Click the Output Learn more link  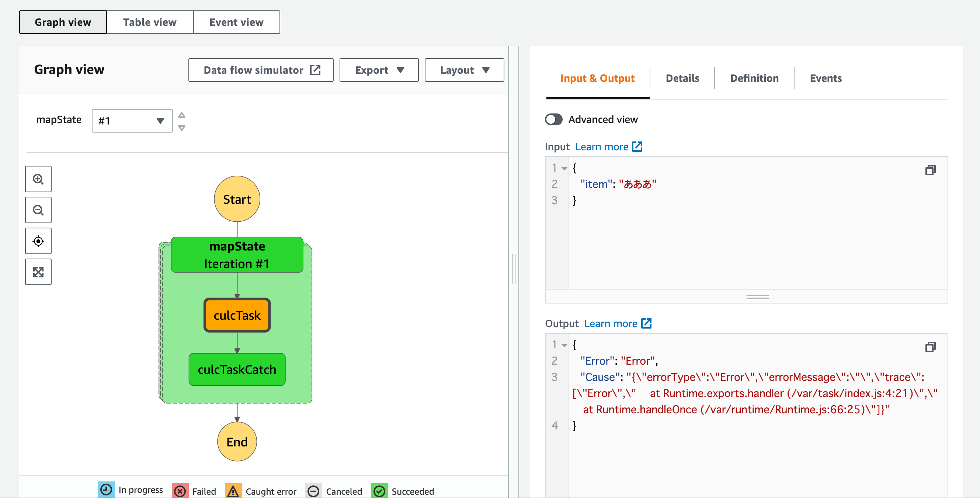(611, 323)
